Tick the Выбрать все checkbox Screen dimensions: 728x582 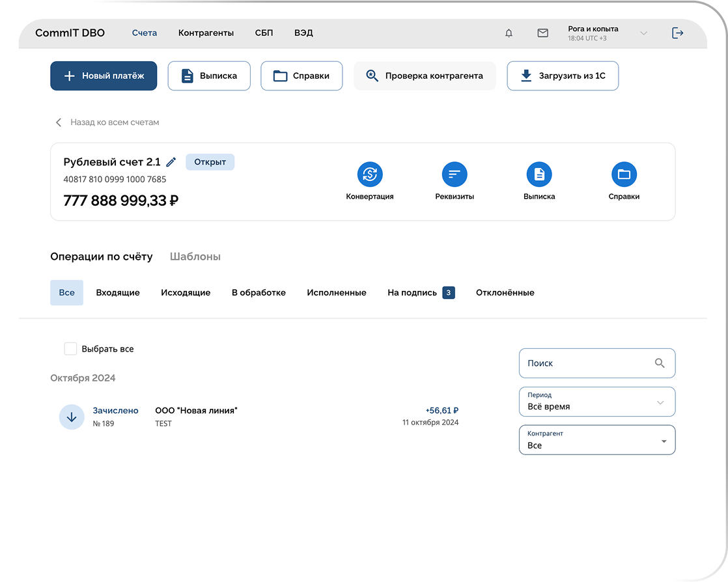[x=70, y=349]
